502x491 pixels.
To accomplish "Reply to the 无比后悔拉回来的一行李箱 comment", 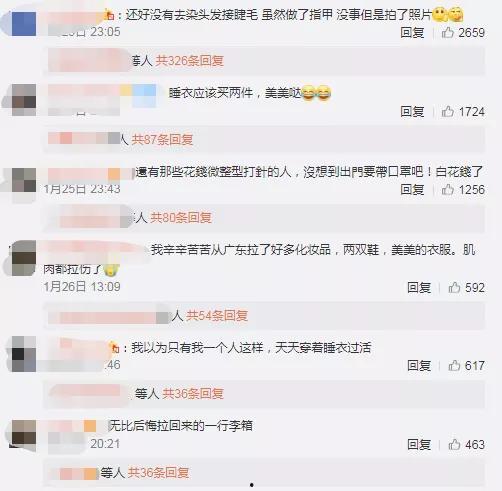I will click(x=419, y=444).
